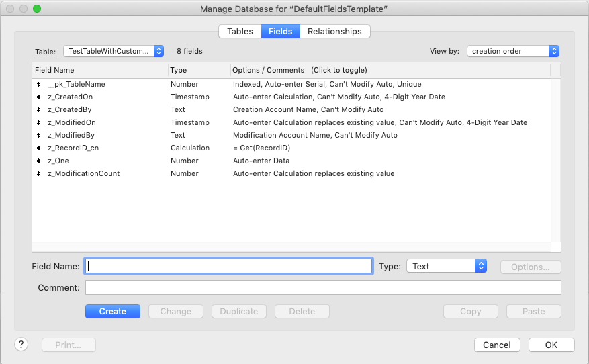Open the help question mark button
Image resolution: width=589 pixels, height=364 pixels.
click(21, 345)
